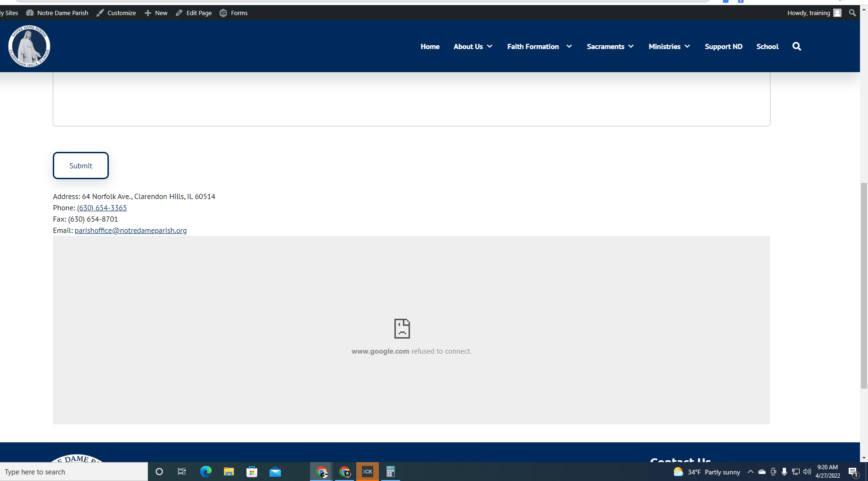868x481 pixels.
Task: Click the Notre Dame Parish logo
Action: [x=29, y=46]
